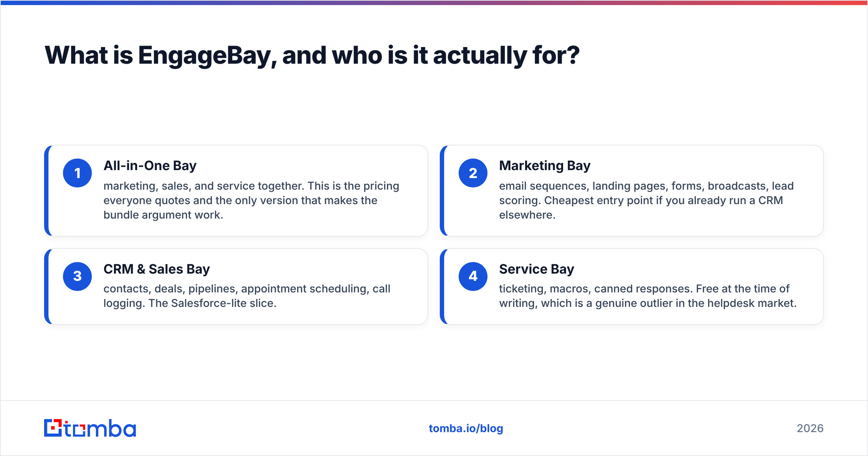Click the description starting 'email sequences, landing pages'
The width and height of the screenshot is (868, 456).
tap(646, 200)
